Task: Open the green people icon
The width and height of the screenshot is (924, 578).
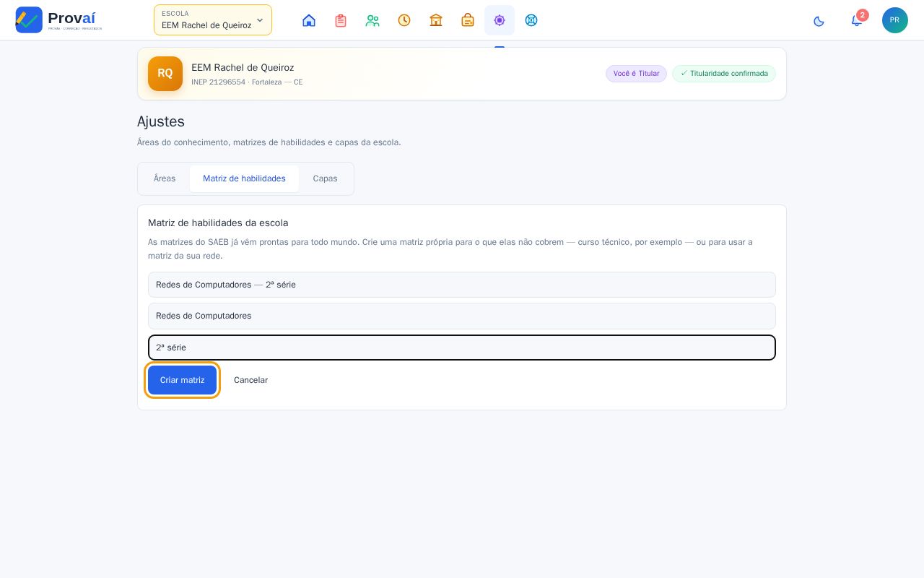Action: 372,20
